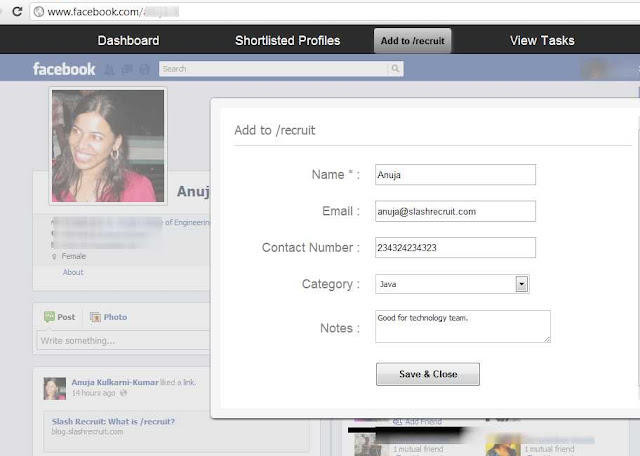The height and width of the screenshot is (456, 640).
Task: Click the search magnifier icon
Action: click(x=395, y=69)
